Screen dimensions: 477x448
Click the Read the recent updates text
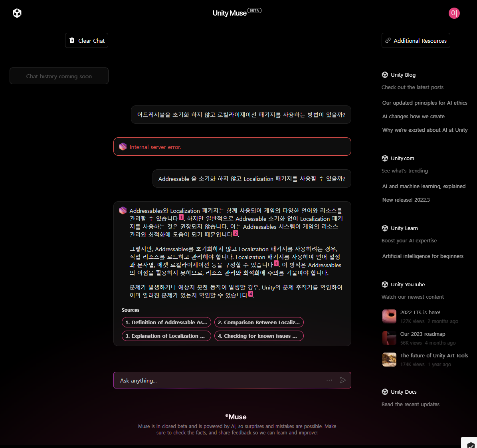[410, 404]
